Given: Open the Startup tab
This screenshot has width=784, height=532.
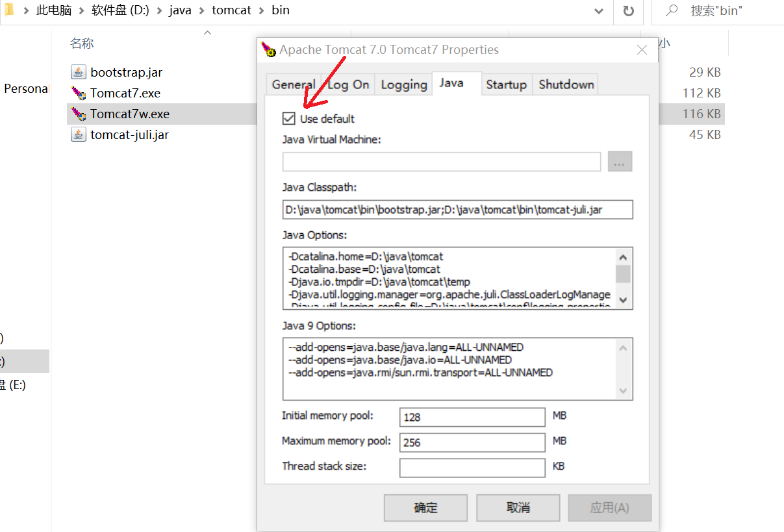Looking at the screenshot, I should [506, 84].
